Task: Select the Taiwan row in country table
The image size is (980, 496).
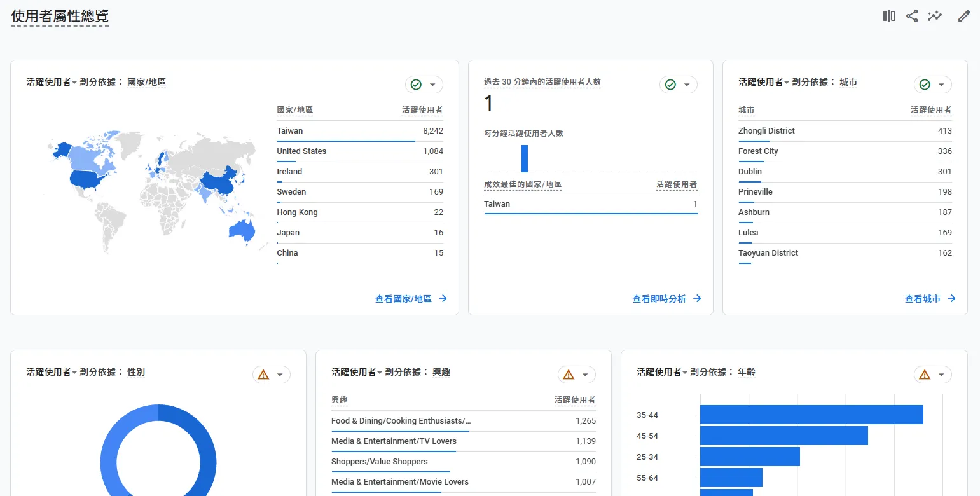Action: 360,131
